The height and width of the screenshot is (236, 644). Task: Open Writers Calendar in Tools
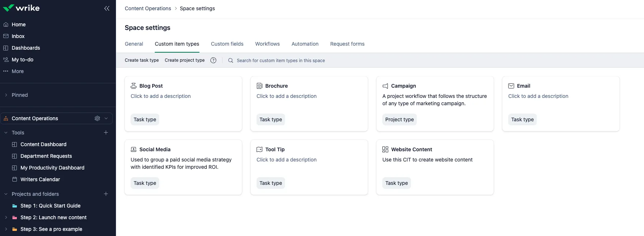point(40,179)
